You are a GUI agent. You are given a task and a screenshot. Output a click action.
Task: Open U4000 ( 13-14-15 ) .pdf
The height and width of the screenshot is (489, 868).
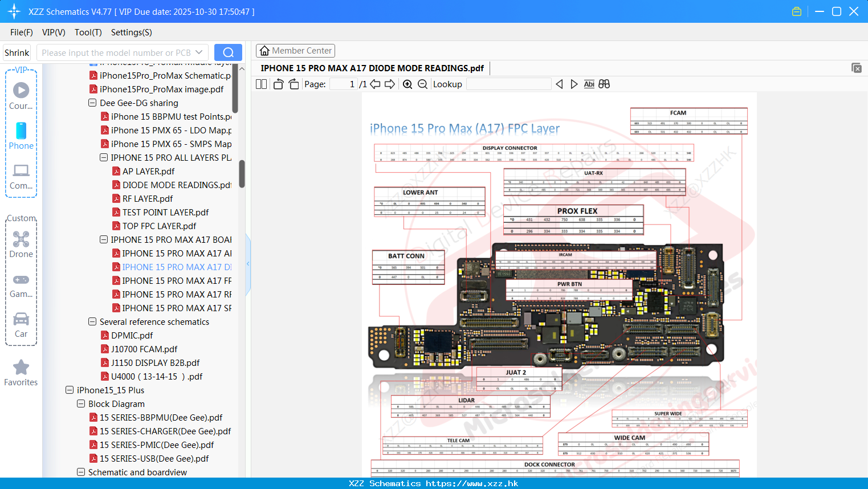(x=157, y=376)
